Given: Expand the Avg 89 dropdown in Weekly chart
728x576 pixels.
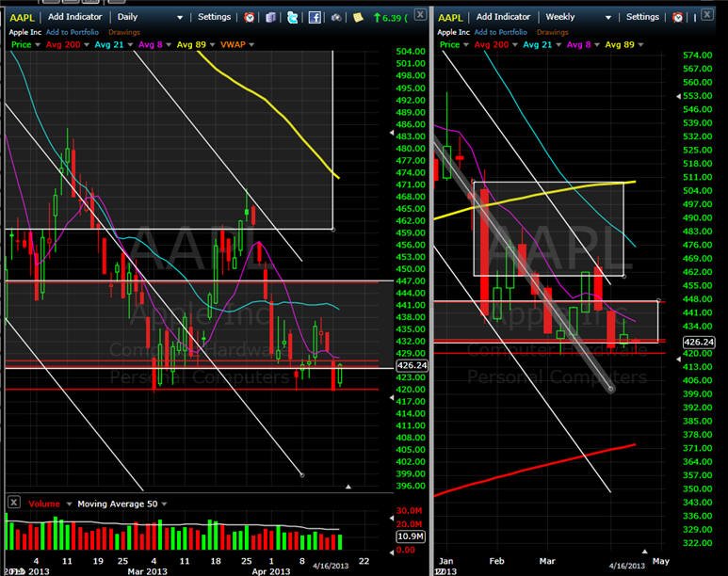Looking at the screenshot, I should click(640, 45).
